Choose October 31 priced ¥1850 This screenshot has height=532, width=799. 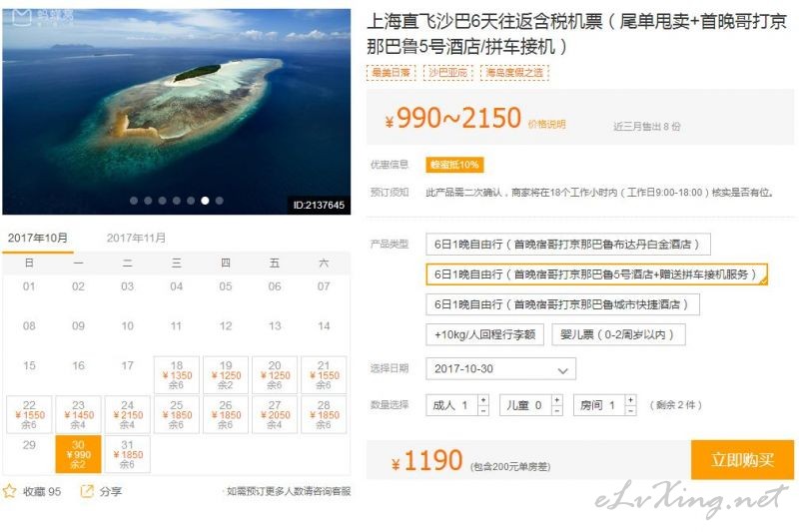[x=128, y=454]
